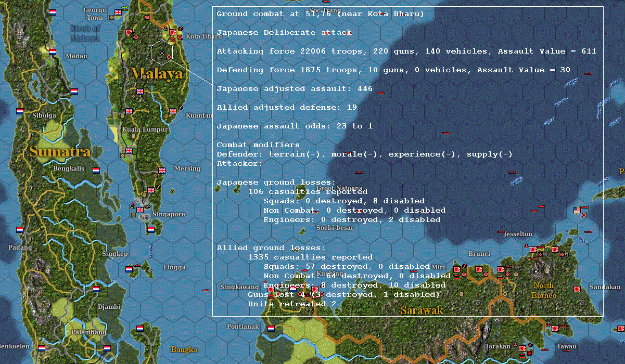Select the British flag at George Town
This screenshot has height=364, width=625.
click(118, 12)
